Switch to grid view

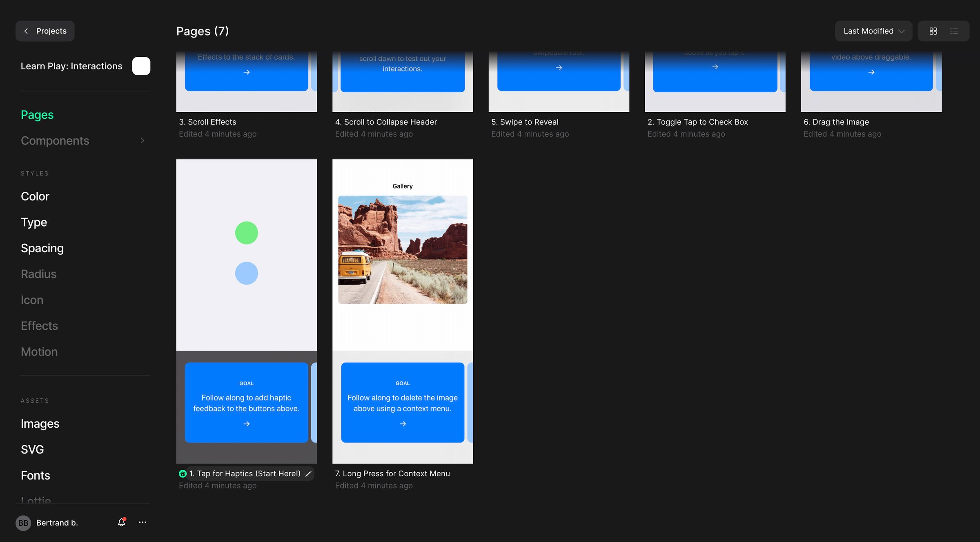click(933, 31)
